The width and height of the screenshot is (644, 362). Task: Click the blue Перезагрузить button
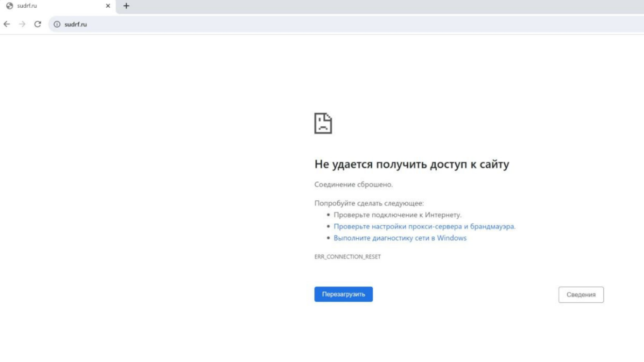(x=344, y=294)
